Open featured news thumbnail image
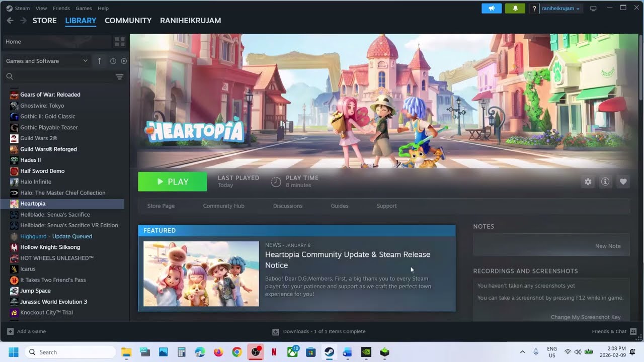The image size is (644, 362). pos(201,274)
